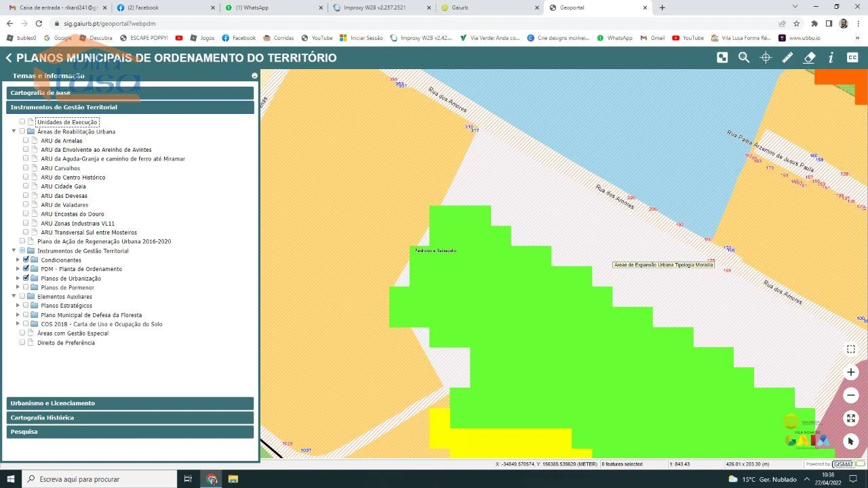This screenshot has width=868, height=488.
Task: Expand the Planos Estratégicos tree arrow
Action: (x=18, y=306)
